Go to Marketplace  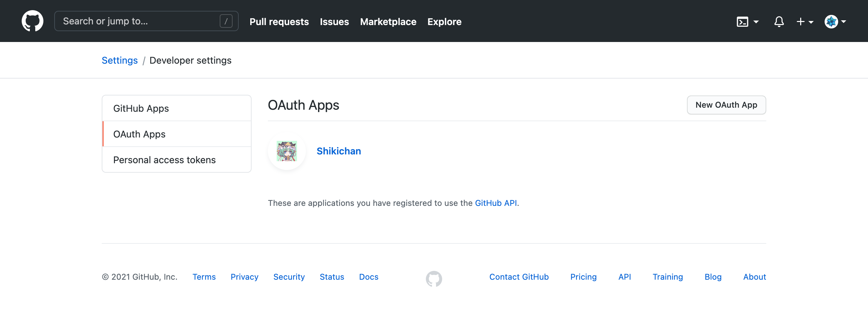coord(388,22)
